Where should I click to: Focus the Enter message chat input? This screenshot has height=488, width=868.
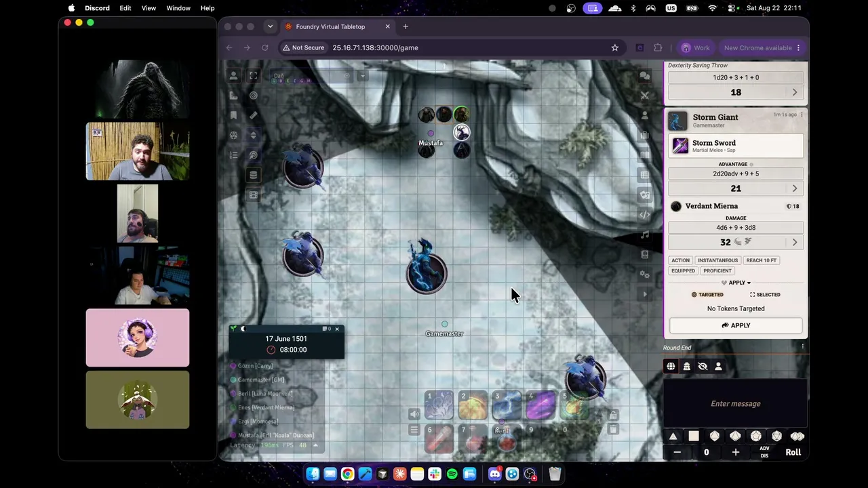[x=736, y=404]
